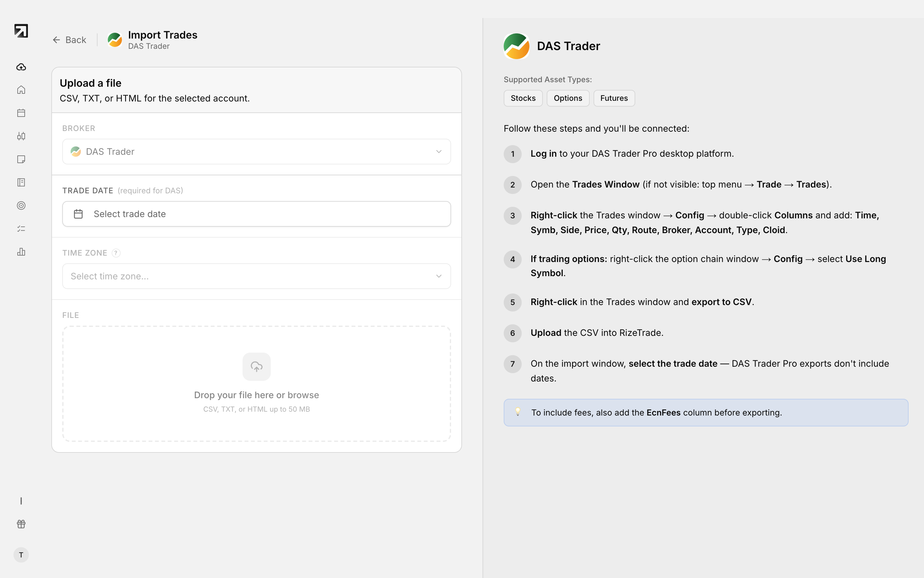This screenshot has width=924, height=578.
Task: Click step 5 export to CSV text
Action: (642, 302)
